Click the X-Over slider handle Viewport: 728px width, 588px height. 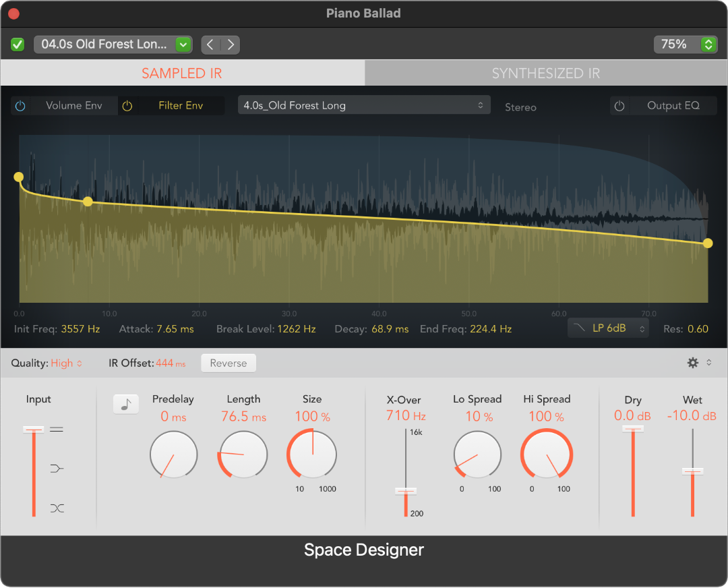tap(406, 492)
